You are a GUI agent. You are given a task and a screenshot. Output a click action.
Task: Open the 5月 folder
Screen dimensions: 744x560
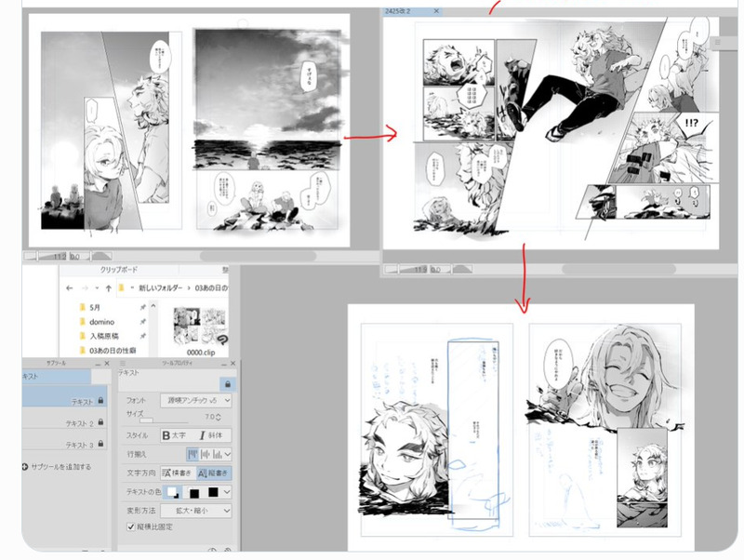95,308
